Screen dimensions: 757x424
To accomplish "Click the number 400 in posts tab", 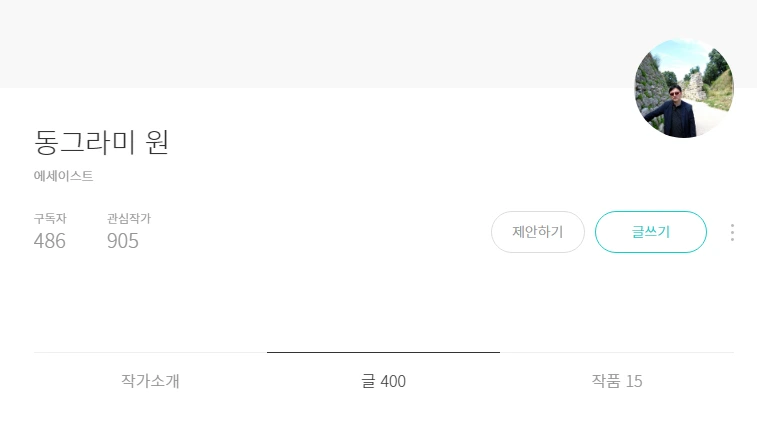I will 393,382.
